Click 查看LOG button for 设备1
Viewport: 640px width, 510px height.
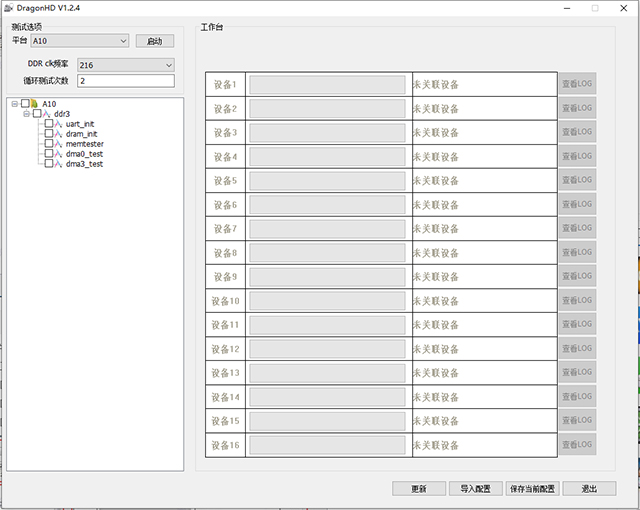(577, 84)
